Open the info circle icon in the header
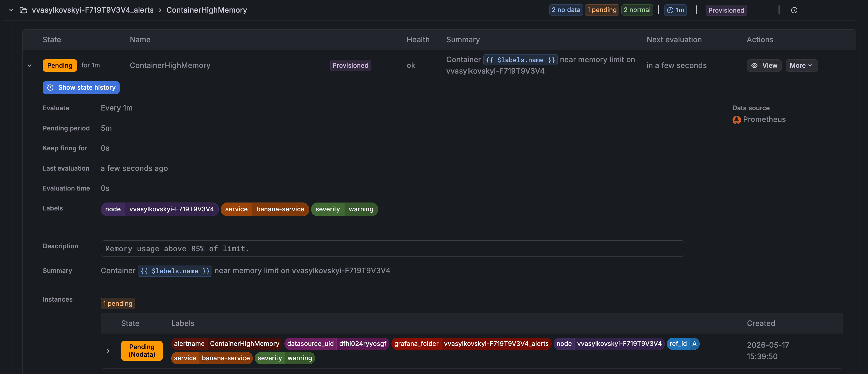The height and width of the screenshot is (374, 868). (794, 10)
